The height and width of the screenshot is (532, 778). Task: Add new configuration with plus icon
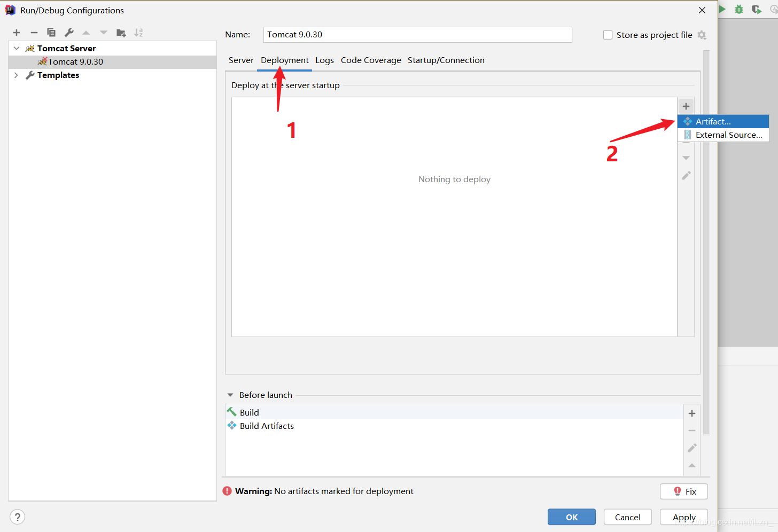(x=17, y=33)
